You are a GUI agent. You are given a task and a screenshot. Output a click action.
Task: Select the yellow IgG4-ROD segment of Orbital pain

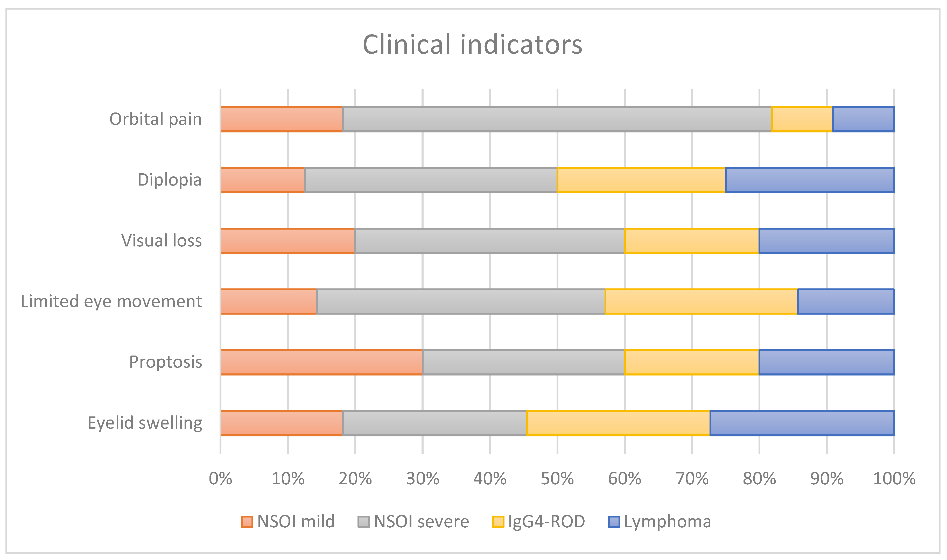pyautogui.click(x=802, y=119)
